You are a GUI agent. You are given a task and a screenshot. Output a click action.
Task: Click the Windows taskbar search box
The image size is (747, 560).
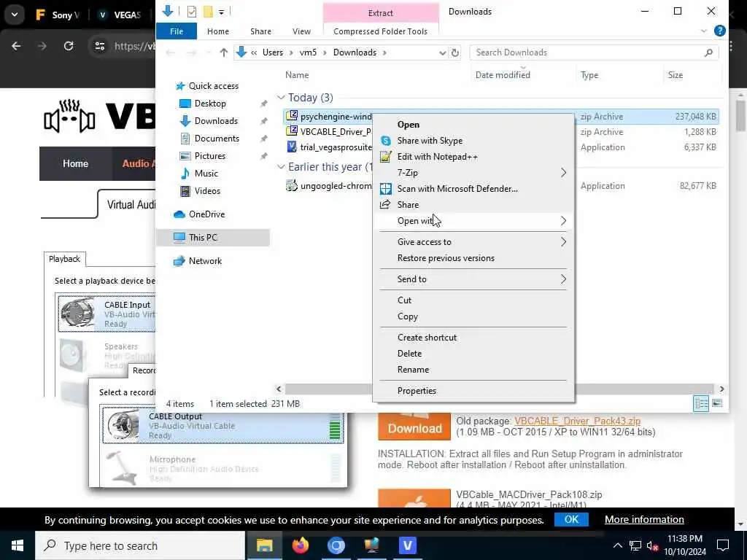pos(140,545)
